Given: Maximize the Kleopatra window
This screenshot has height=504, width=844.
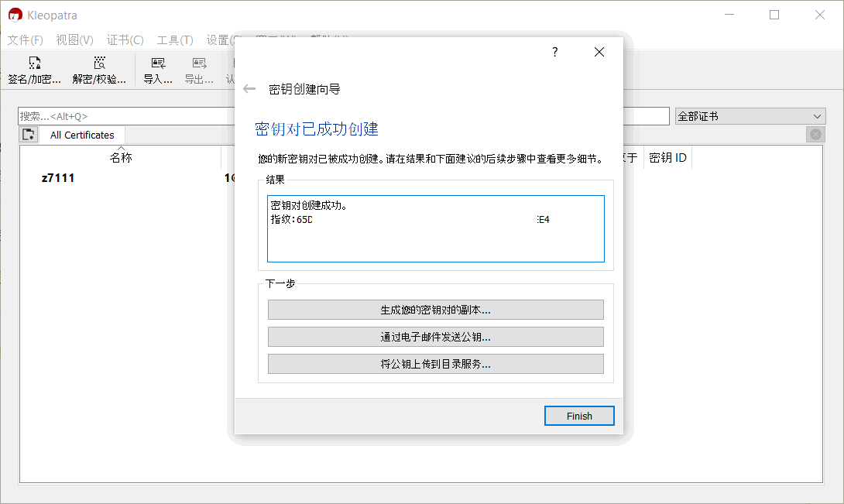Looking at the screenshot, I should (774, 15).
